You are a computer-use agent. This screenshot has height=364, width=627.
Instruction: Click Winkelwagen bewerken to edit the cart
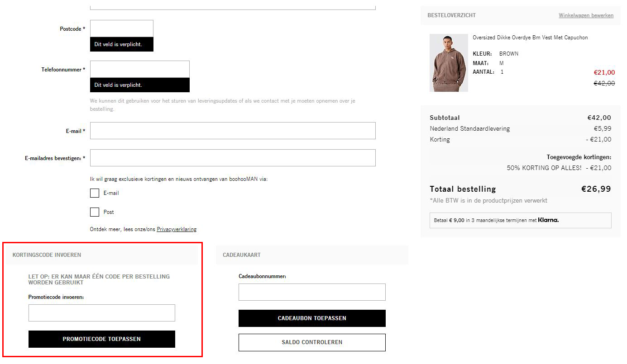[x=586, y=15]
